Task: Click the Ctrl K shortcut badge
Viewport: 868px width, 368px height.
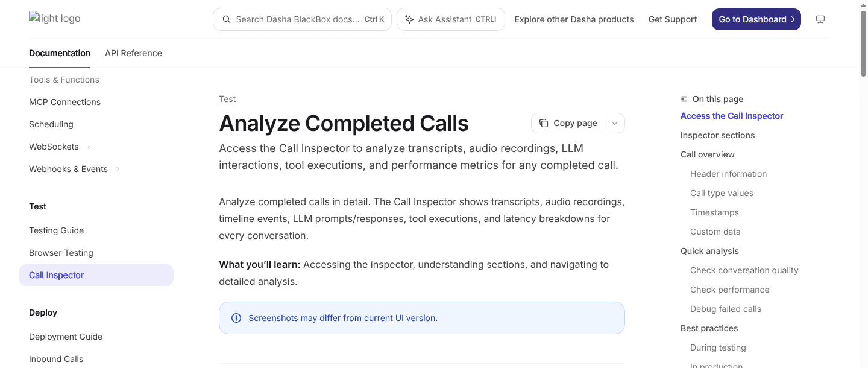Action: pyautogui.click(x=374, y=19)
